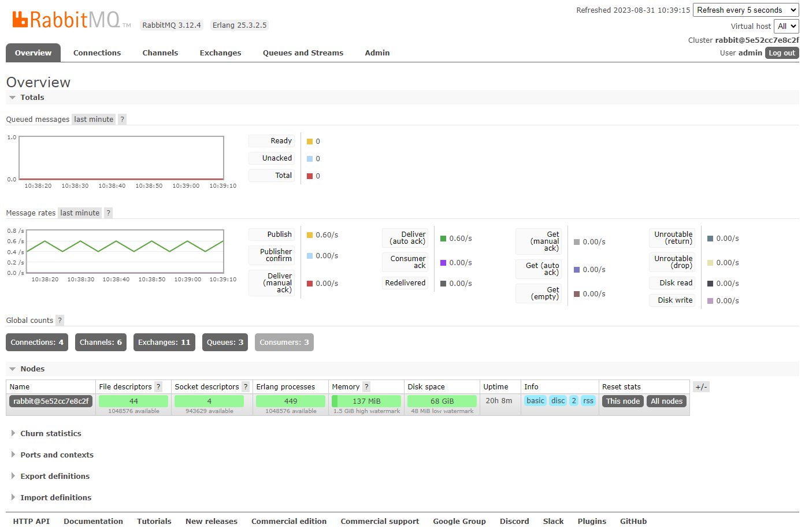Viewport: 805px width, 532px height.
Task: Open the Refresh interval dropdown
Action: pyautogui.click(x=745, y=10)
